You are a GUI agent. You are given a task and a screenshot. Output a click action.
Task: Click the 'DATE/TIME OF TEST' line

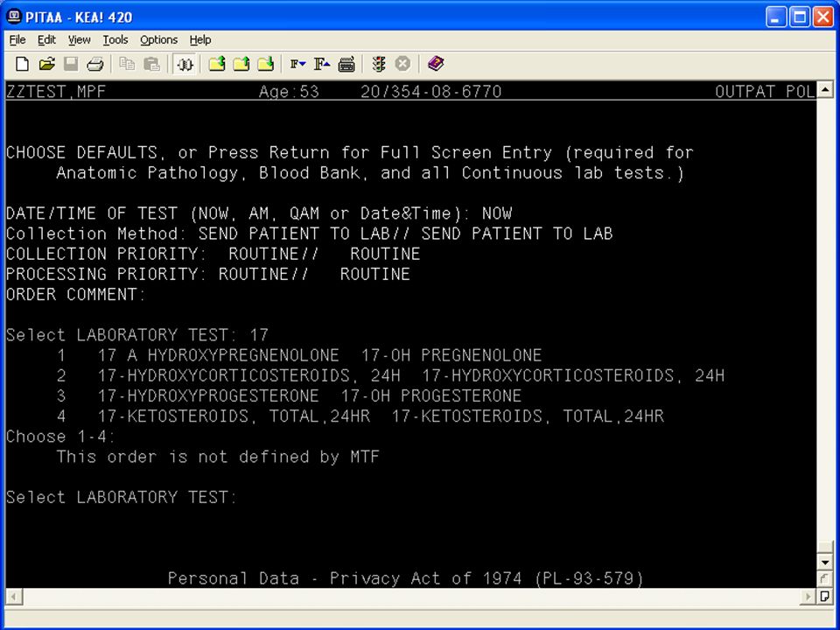click(x=259, y=213)
